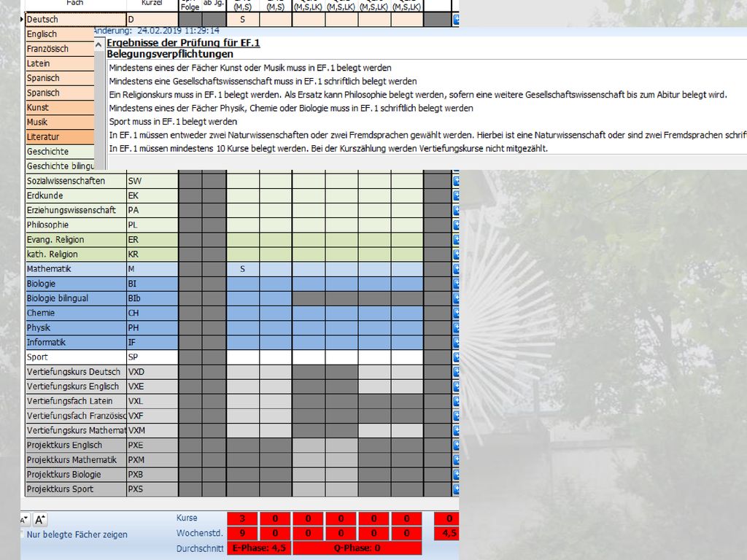
Task: Click the blue arrow icon in Vertiefungskurs Deutsch row
Action: pos(456,372)
